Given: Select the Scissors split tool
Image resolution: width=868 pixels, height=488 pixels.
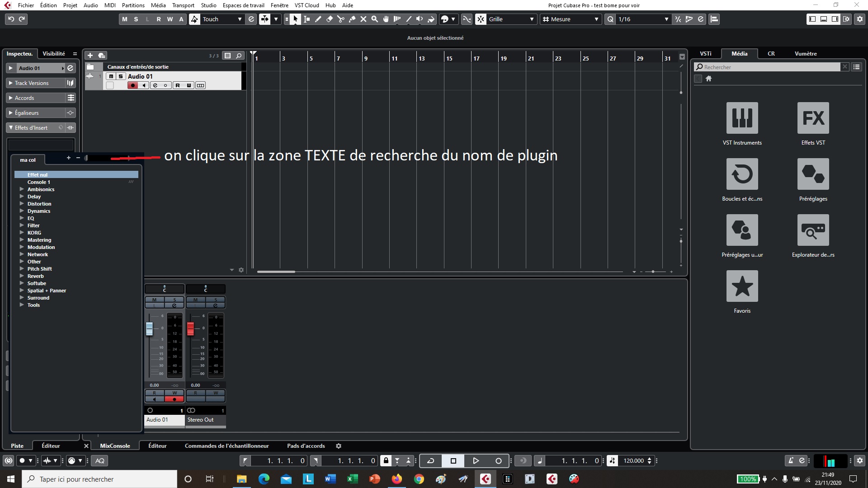Looking at the screenshot, I should tap(340, 19).
